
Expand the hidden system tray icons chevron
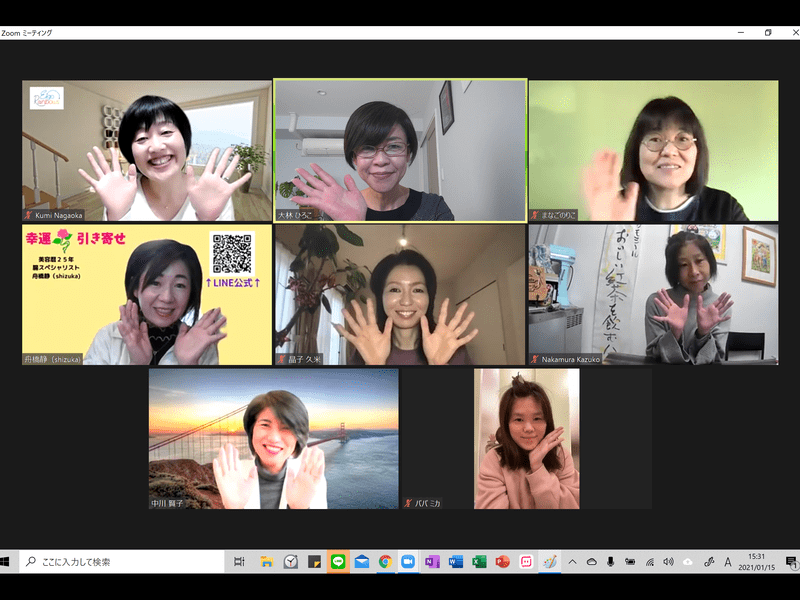[x=574, y=562]
